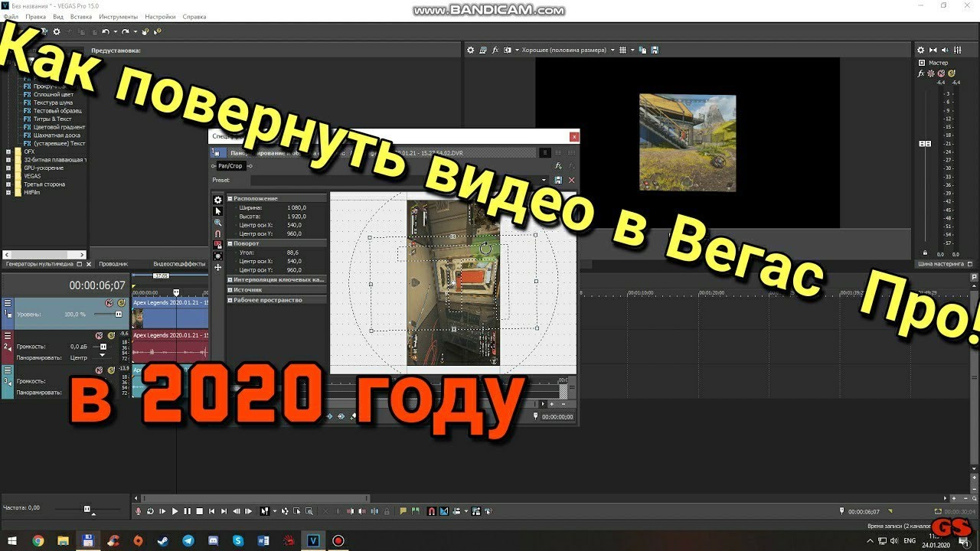The width and height of the screenshot is (980, 551).
Task: Open the edit tool dropdown arrow
Action: (x=275, y=510)
